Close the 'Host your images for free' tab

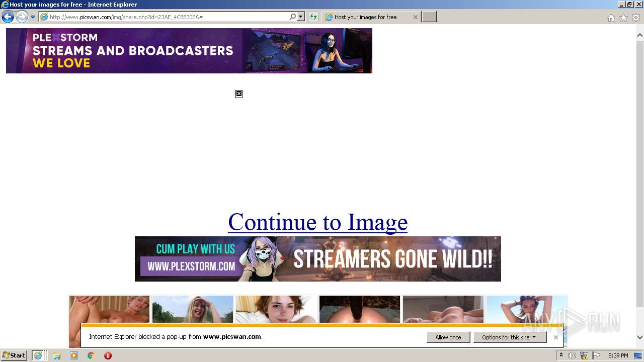[x=415, y=17]
